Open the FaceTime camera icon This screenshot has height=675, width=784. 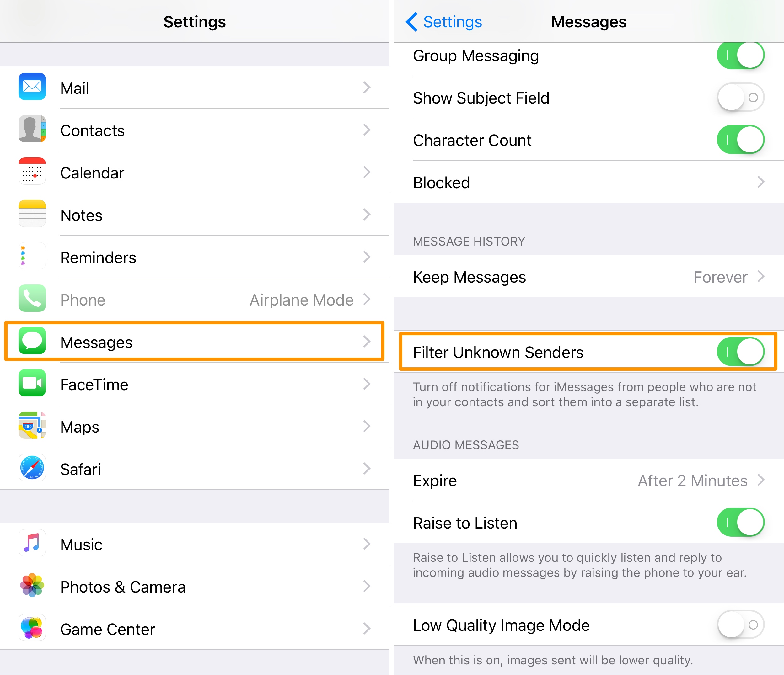(32, 383)
